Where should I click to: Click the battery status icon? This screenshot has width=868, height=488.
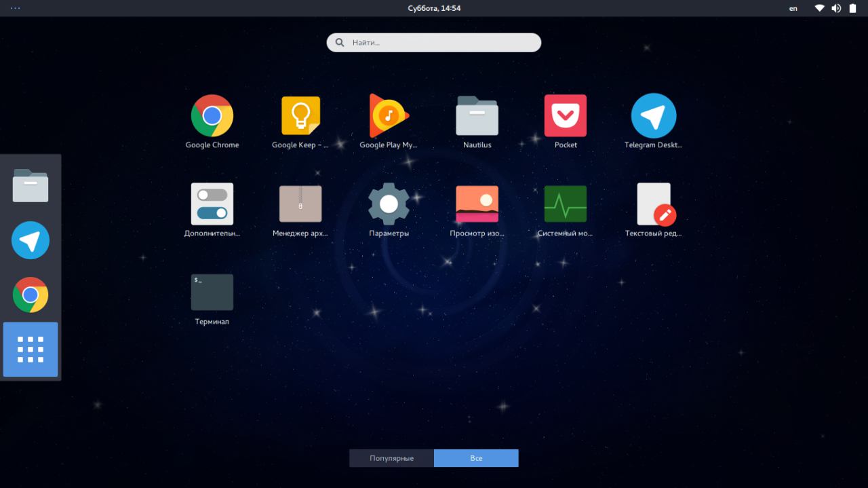853,8
